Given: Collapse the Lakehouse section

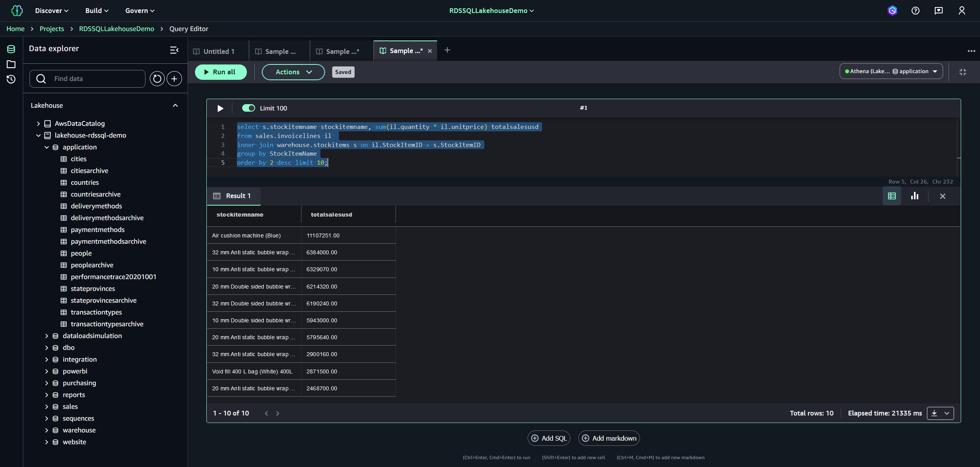Looking at the screenshot, I should coord(175,105).
